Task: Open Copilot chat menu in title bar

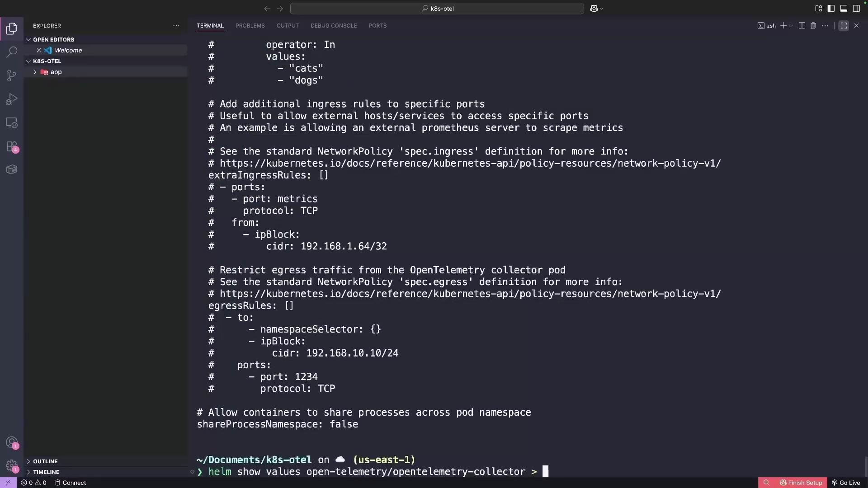Action: click(597, 9)
